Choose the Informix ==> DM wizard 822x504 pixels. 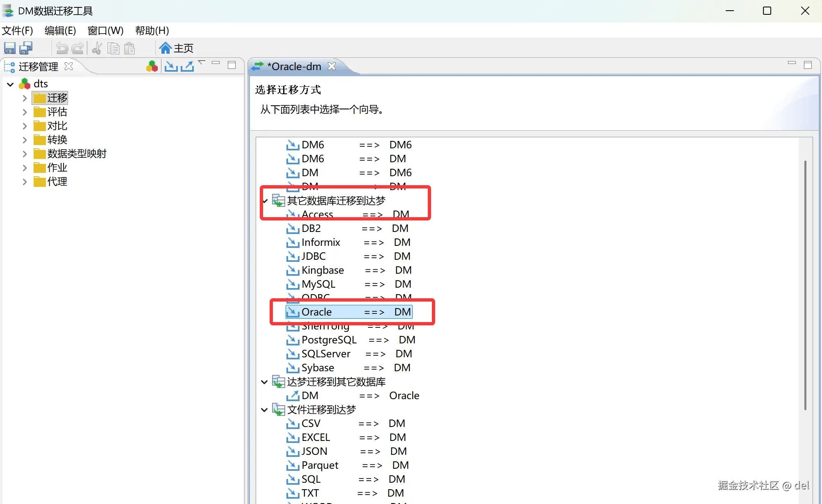click(x=348, y=242)
